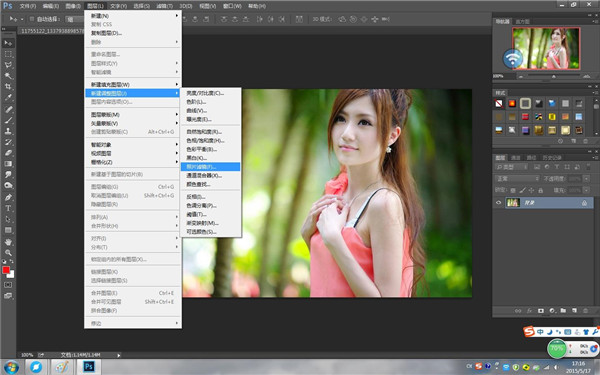This screenshot has width=600, height=375.
Task: Toggle Quick Mask mode icon
Action: coord(8,285)
